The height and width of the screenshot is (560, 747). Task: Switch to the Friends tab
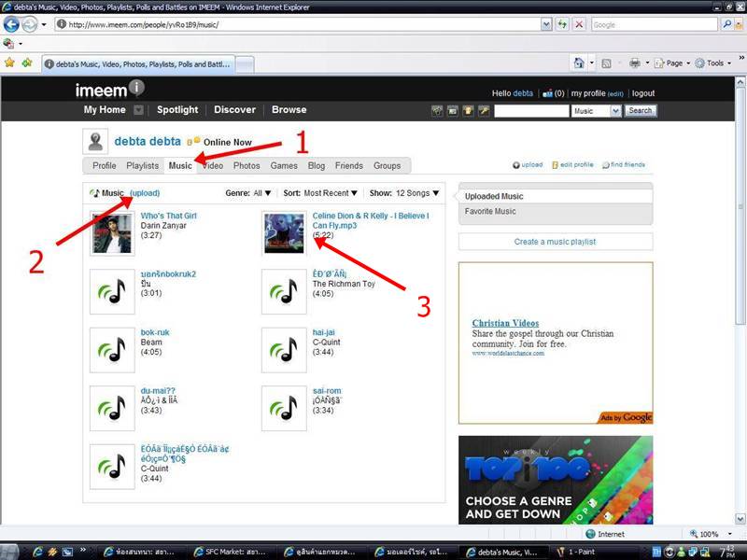pyautogui.click(x=348, y=166)
